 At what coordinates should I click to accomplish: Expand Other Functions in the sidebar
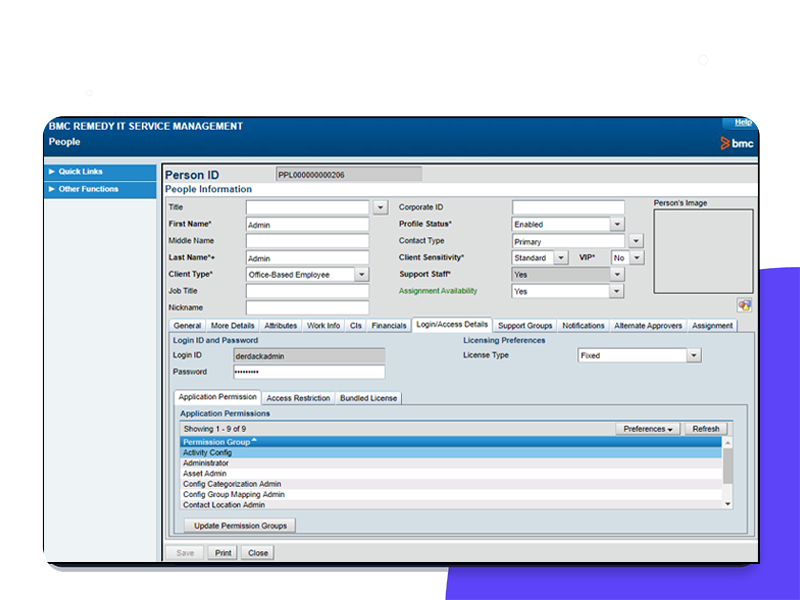coord(101,189)
